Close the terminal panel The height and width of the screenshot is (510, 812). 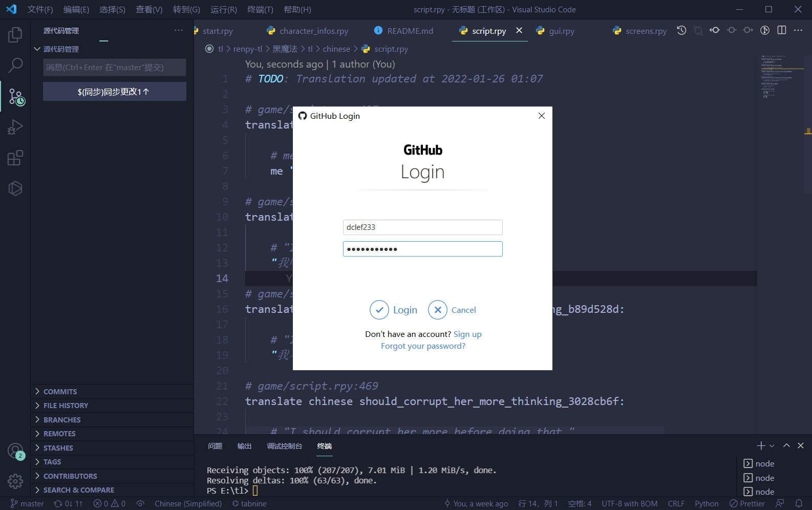(801, 446)
